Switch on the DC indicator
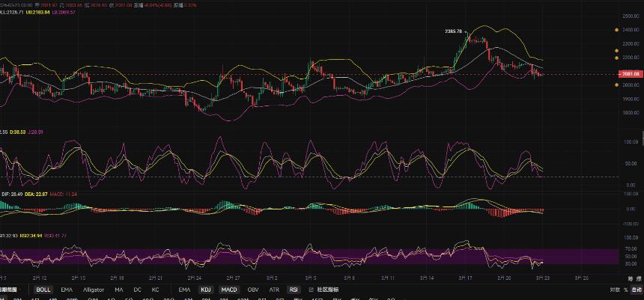 138,290
